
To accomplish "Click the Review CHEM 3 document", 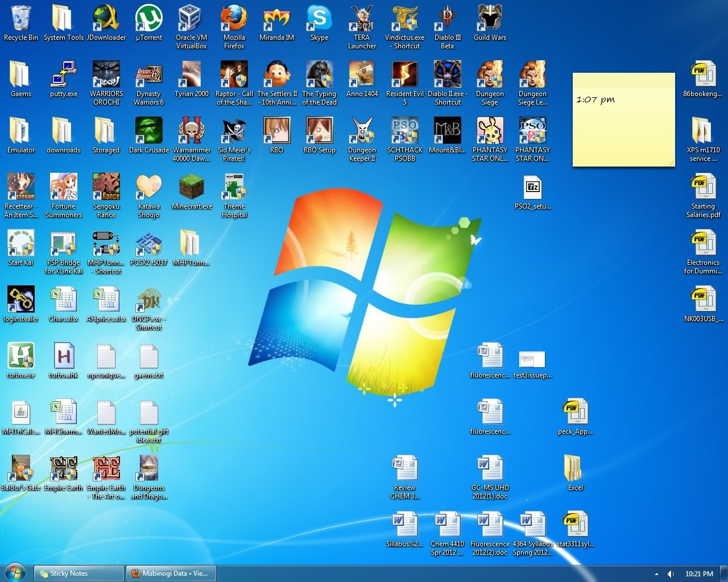I will (405, 468).
